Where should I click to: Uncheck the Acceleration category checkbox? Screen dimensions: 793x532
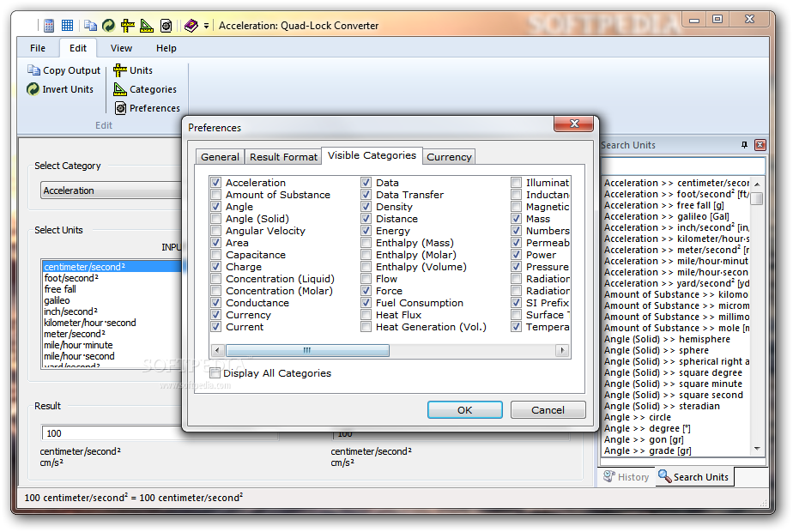point(216,183)
